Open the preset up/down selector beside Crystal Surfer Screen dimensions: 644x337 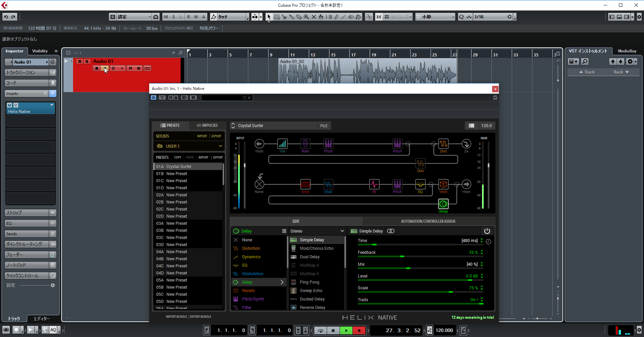(x=233, y=126)
